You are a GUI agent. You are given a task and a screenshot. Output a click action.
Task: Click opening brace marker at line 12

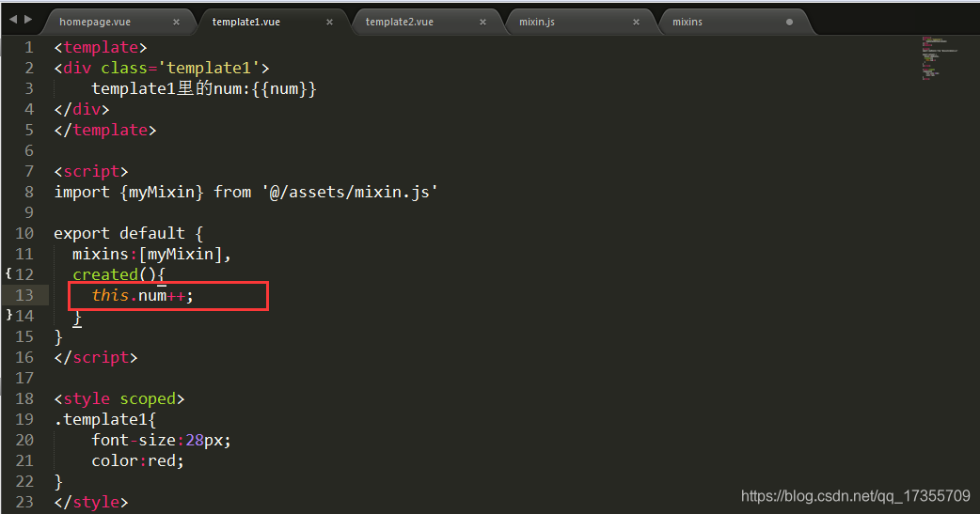pyautogui.click(x=8, y=273)
